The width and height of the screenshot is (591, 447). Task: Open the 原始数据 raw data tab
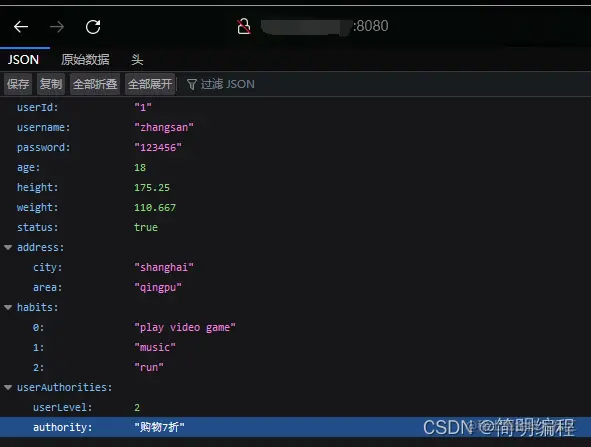[86, 60]
